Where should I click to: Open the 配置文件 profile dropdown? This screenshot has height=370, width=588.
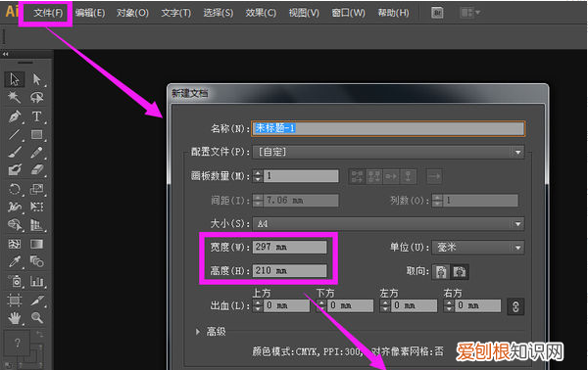[x=388, y=152]
